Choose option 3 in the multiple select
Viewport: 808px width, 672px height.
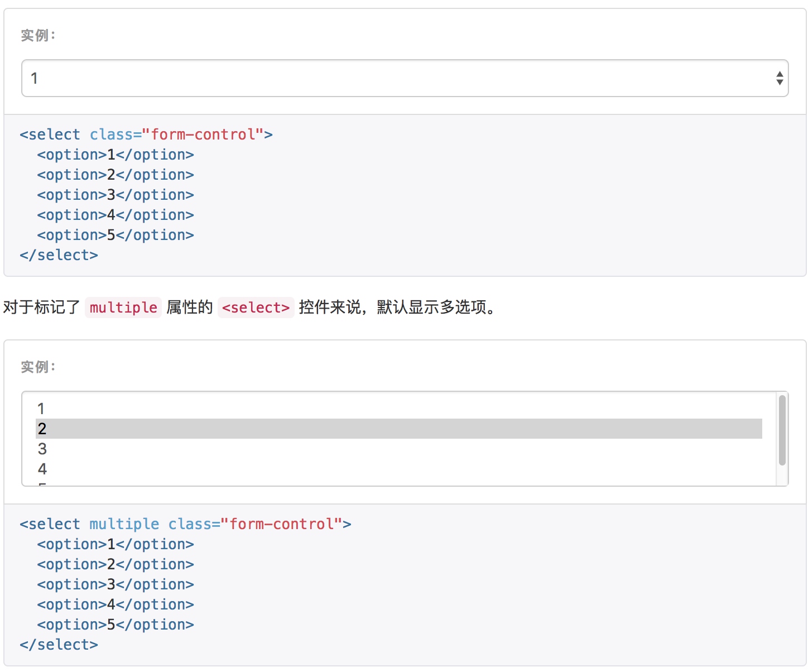coord(398,449)
